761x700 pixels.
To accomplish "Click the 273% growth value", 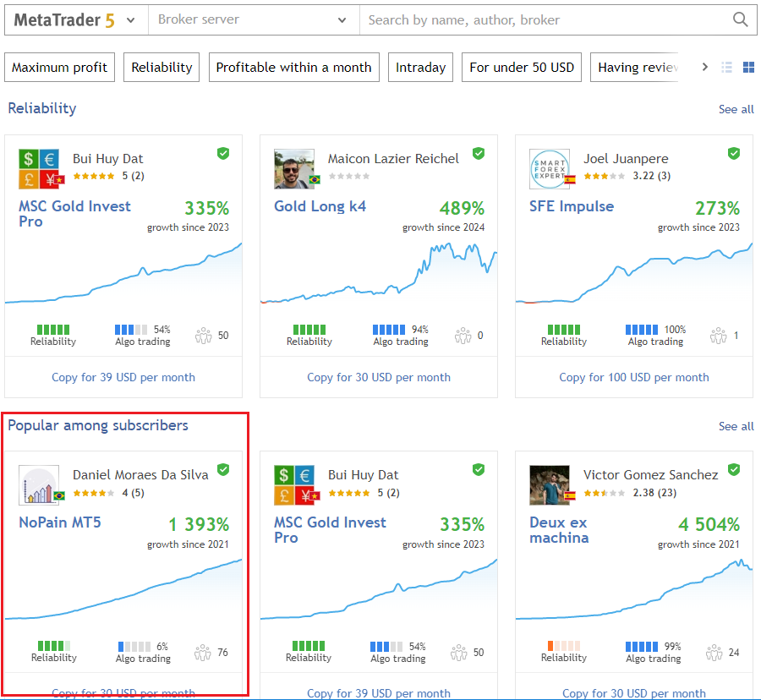I will 717,209.
